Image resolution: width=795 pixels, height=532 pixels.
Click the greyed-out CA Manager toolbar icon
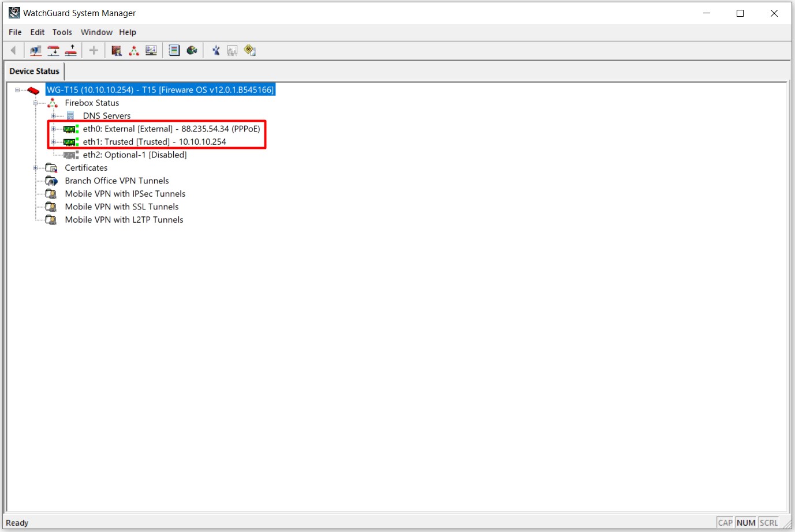tap(232, 50)
